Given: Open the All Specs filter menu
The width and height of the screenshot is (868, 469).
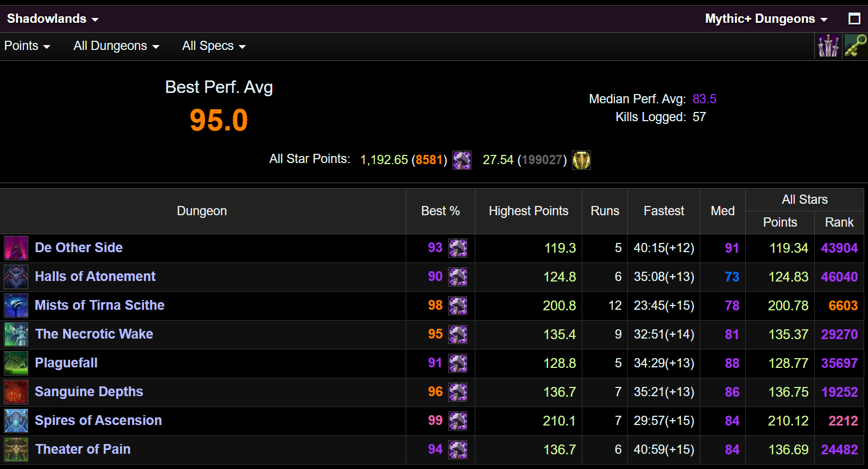Looking at the screenshot, I should tap(213, 46).
